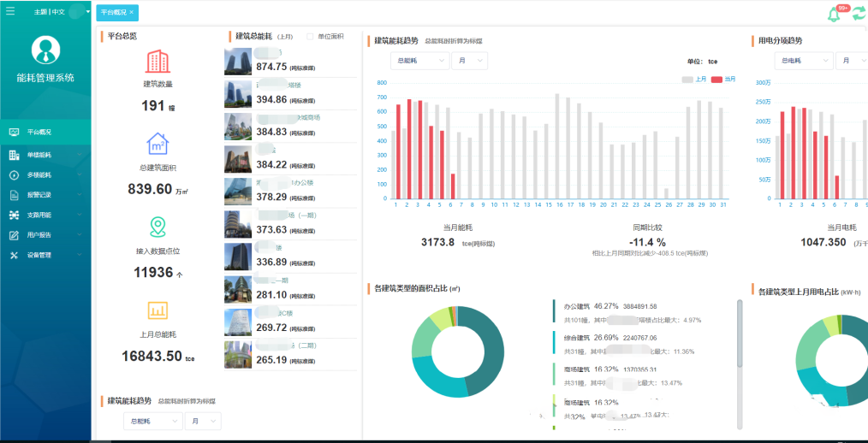Click the hamburger menu icon in sidebar header

tap(10, 12)
